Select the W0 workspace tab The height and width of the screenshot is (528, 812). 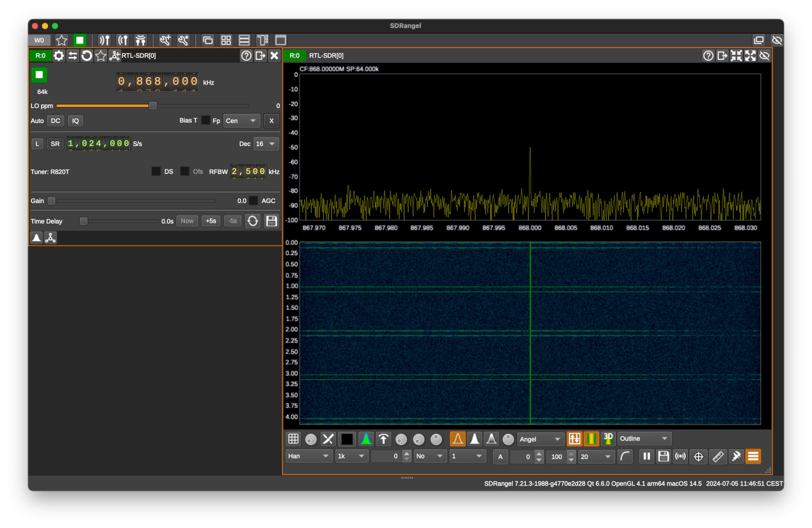coord(39,40)
